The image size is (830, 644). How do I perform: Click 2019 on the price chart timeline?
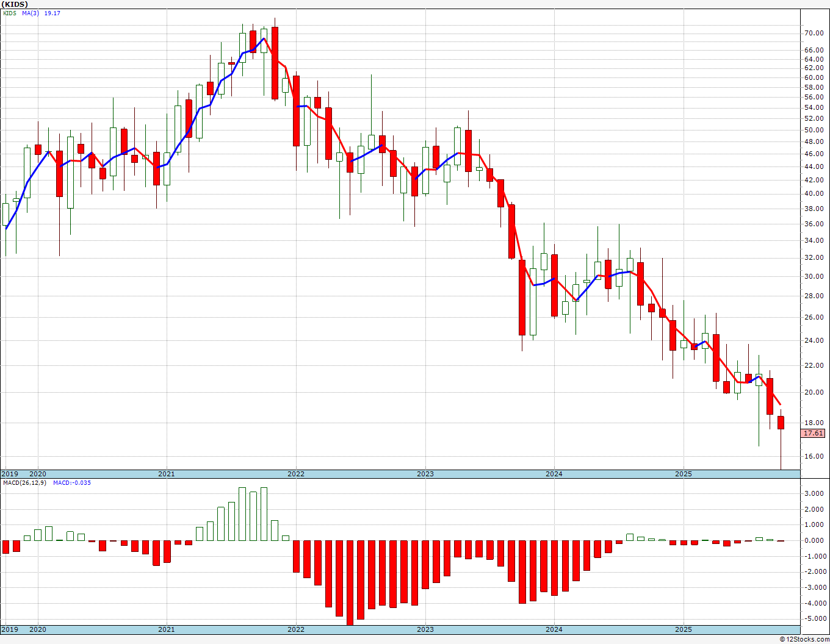click(9, 474)
